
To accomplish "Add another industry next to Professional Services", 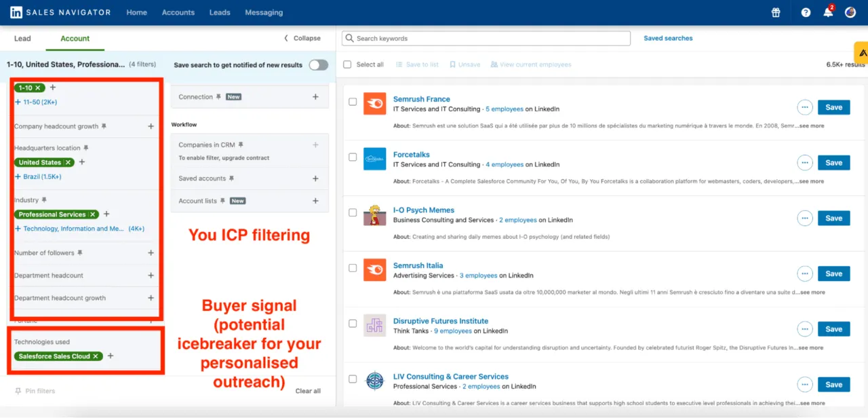I will [106, 214].
